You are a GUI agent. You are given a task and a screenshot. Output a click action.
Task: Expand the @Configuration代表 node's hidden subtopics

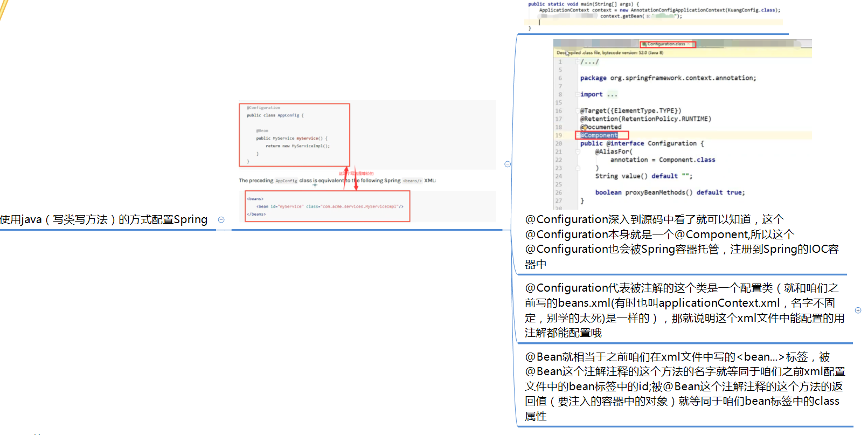(858, 310)
